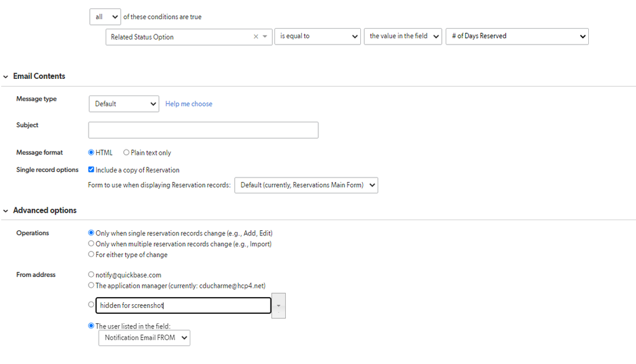Image resolution: width=636 pixels, height=364 pixels.
Task: Choose notify@quickbase.com as from address
Action: click(91, 274)
